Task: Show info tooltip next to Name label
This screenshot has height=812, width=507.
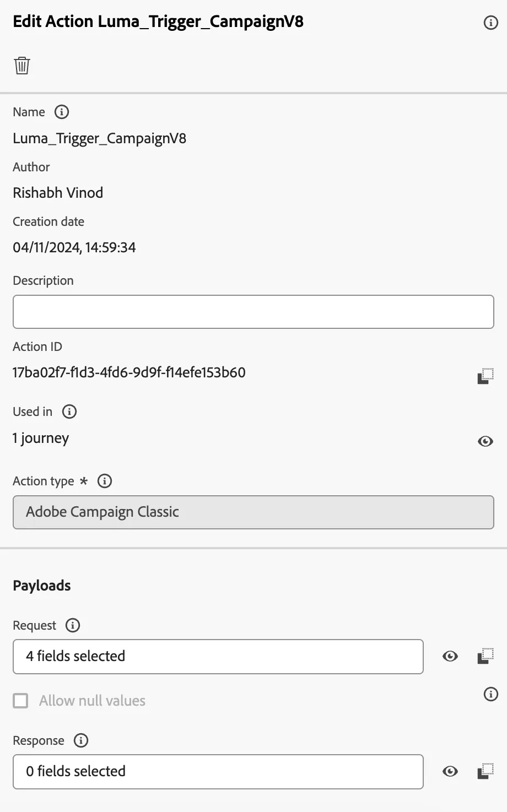Action: (x=62, y=112)
